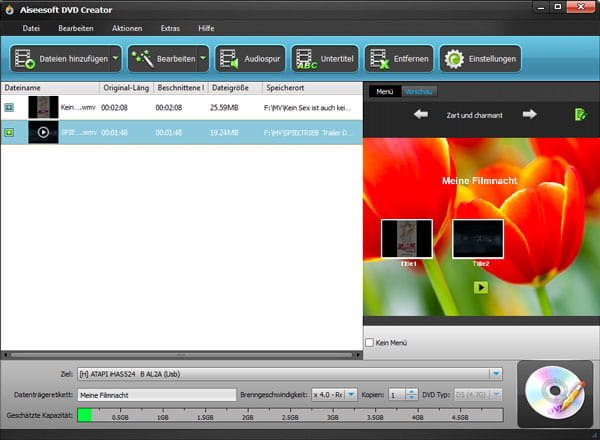
Task: Enable the Kein Menü checkbox
Action: click(x=371, y=343)
